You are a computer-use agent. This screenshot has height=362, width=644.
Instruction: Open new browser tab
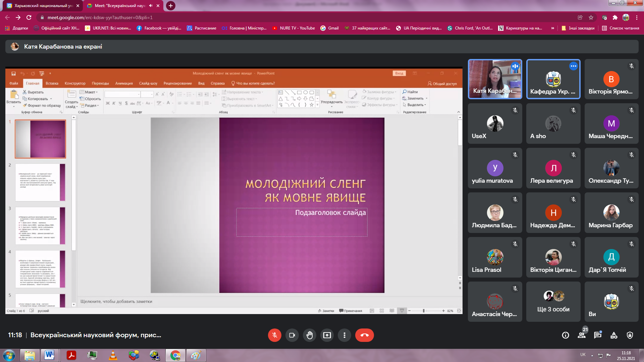(171, 6)
